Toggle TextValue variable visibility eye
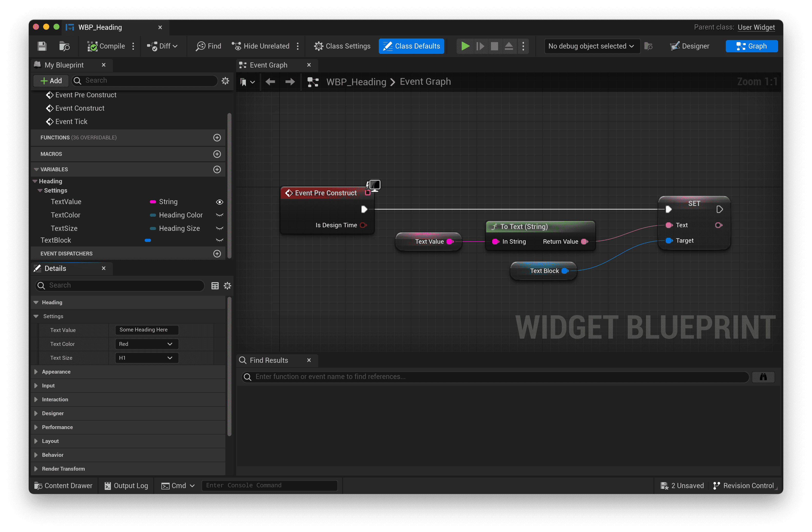 [219, 202]
